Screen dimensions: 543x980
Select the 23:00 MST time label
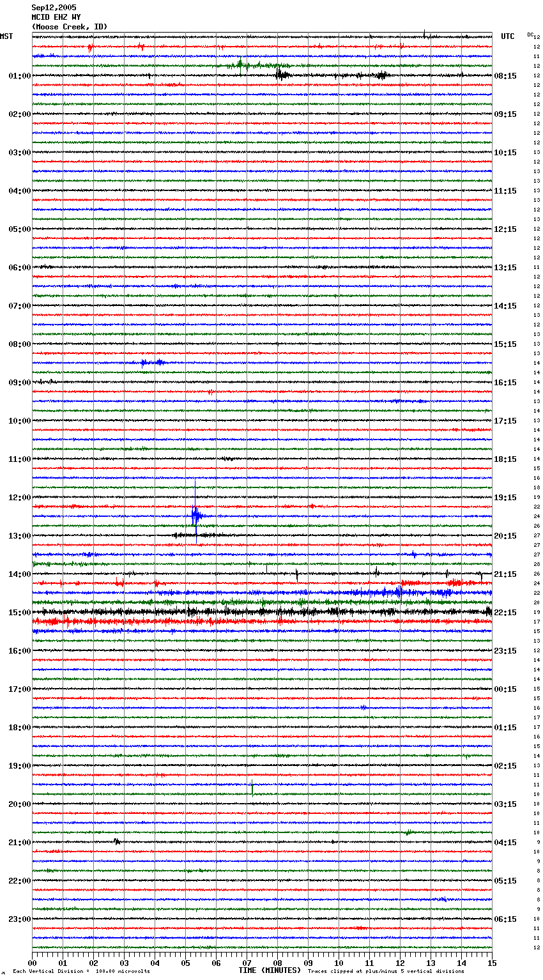coord(20,919)
